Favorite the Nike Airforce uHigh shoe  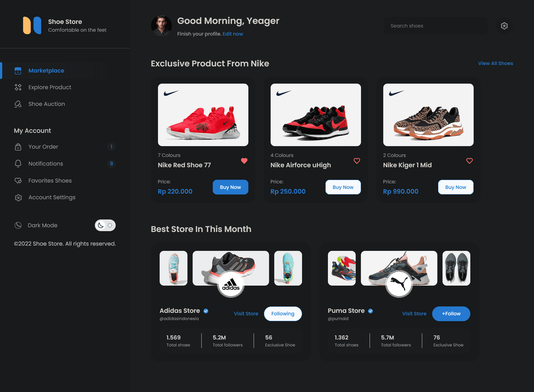click(x=357, y=161)
